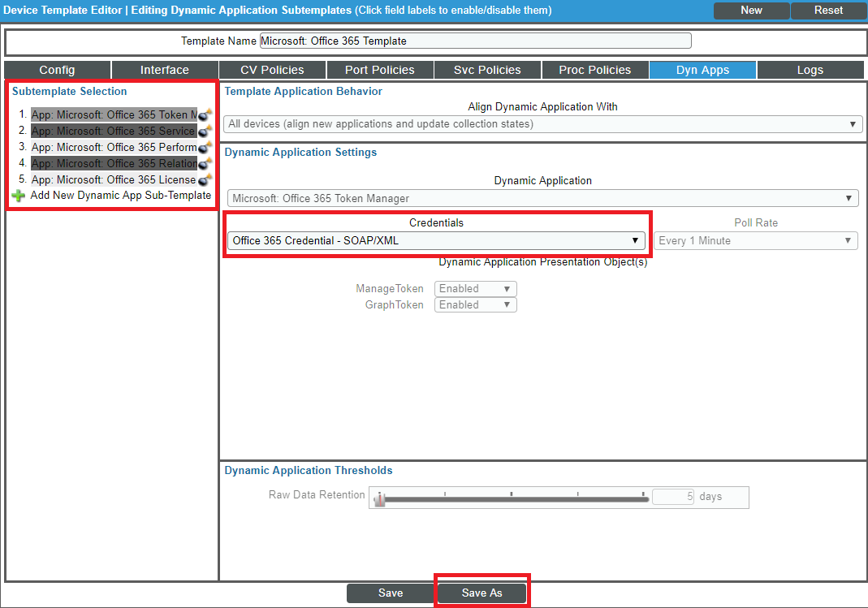Click the Raw Data Retention slider handle
Image resolution: width=868 pixels, height=608 pixels.
tap(379, 499)
